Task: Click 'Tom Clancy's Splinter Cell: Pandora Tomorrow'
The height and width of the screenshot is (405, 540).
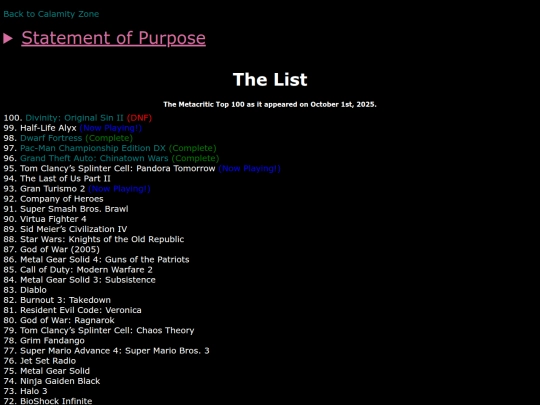Action: pos(117,168)
